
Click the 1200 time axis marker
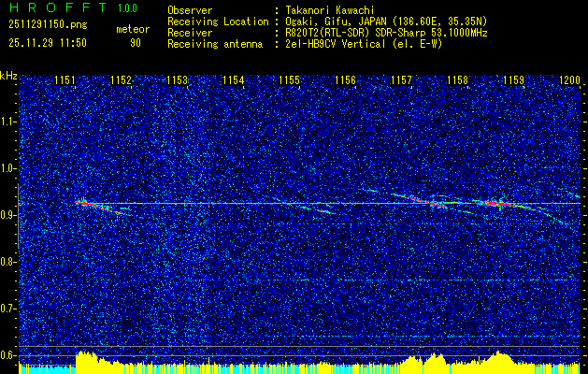[569, 80]
